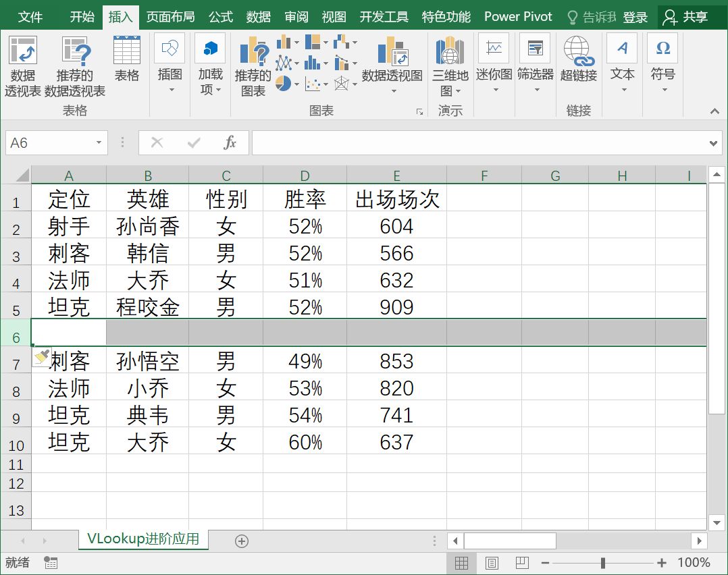Click the paste format options brush icon

(x=42, y=357)
